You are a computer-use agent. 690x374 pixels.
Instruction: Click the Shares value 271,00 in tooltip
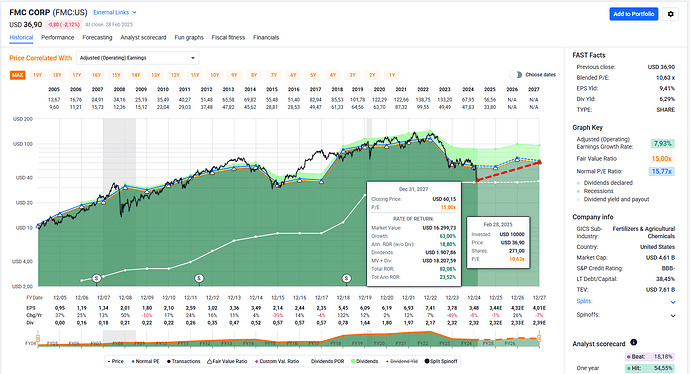pos(517,251)
